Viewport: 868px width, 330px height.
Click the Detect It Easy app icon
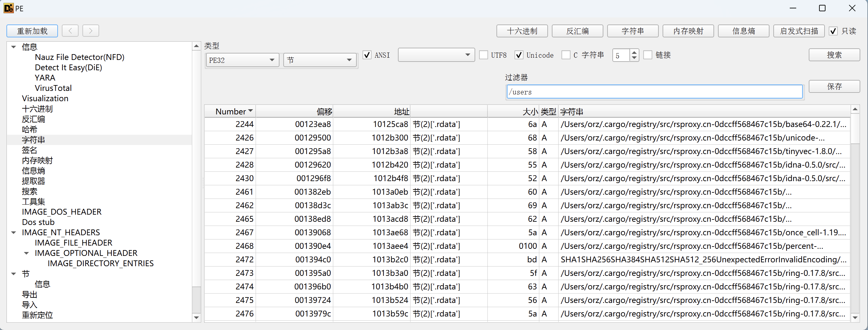[x=8, y=8]
